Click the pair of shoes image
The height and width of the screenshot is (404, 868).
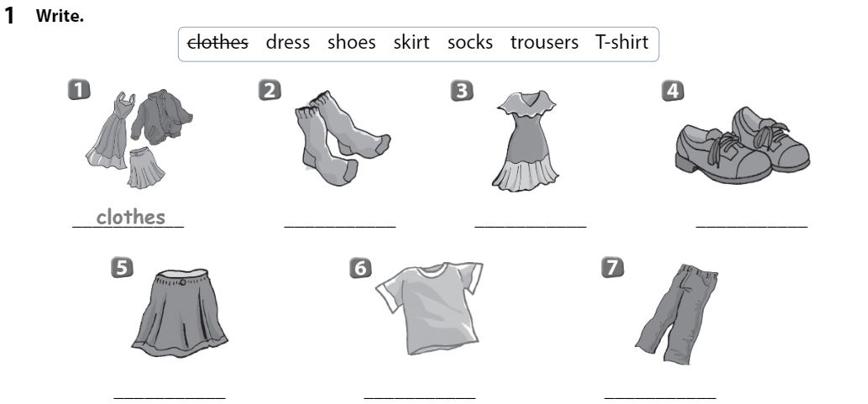(x=742, y=145)
